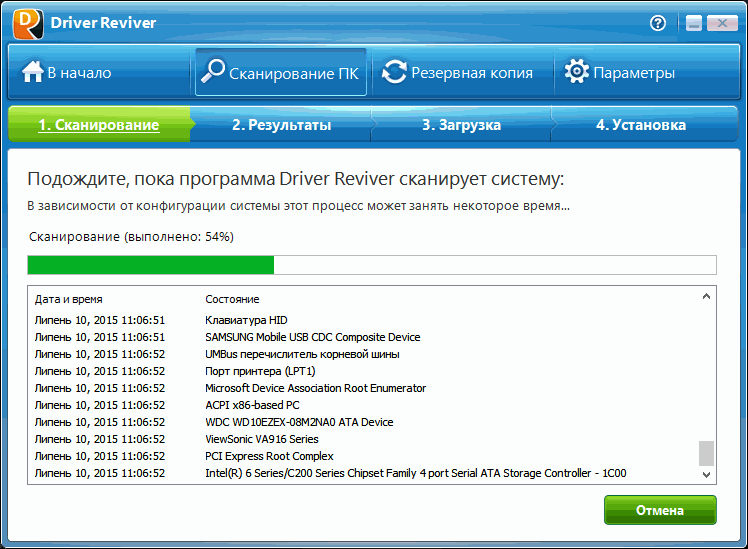Select step 3. Загрузка

[461, 124]
